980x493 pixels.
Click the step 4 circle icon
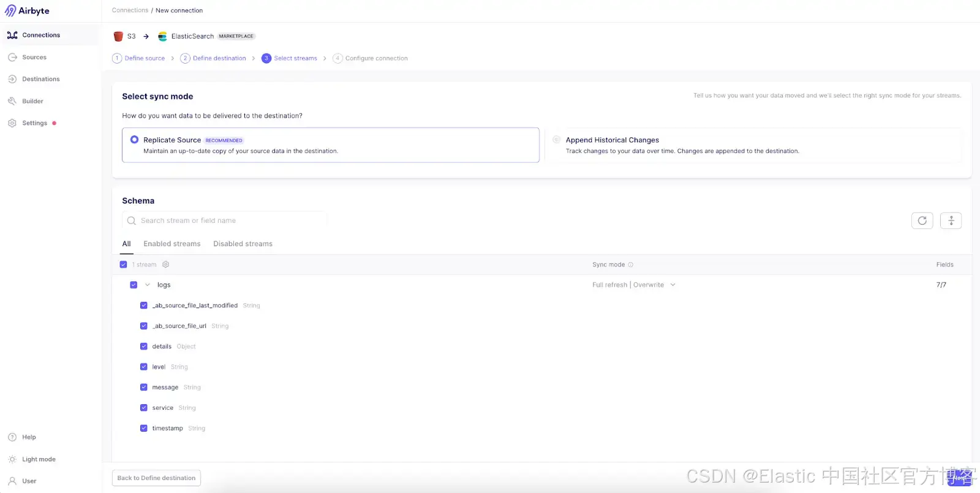tap(337, 58)
